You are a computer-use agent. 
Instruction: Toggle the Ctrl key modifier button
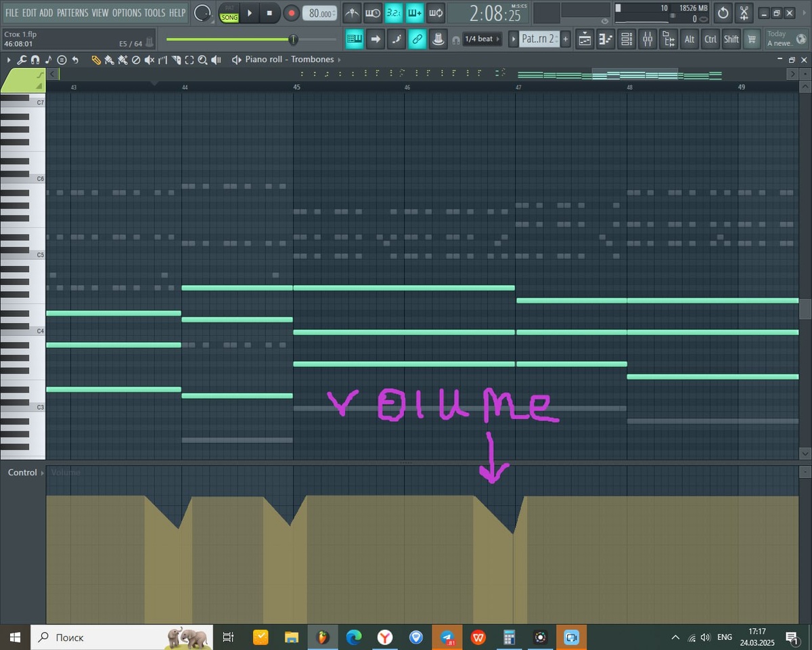[x=710, y=39]
